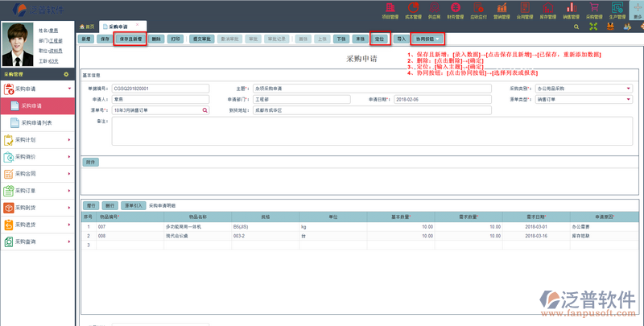Open the 采购类别 dropdown
Image resolution: width=644 pixels, height=326 pixels.
[628, 89]
